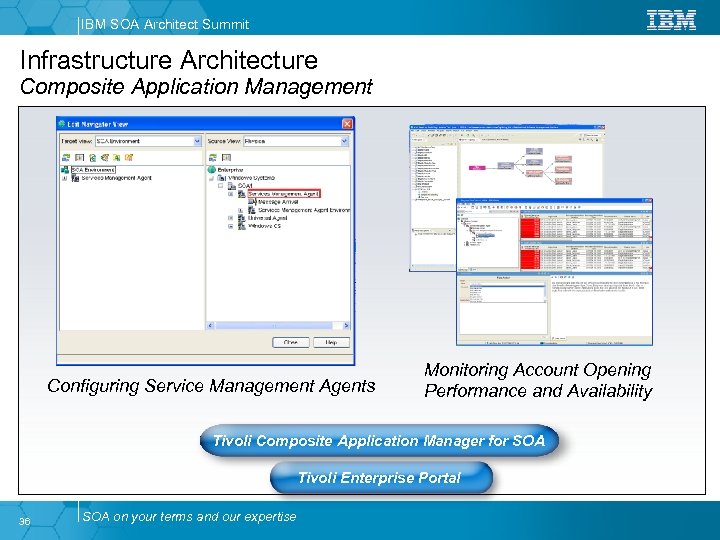Click the Tivoli Enterprise Portal pill button
The image size is (720, 540).
(x=381, y=478)
